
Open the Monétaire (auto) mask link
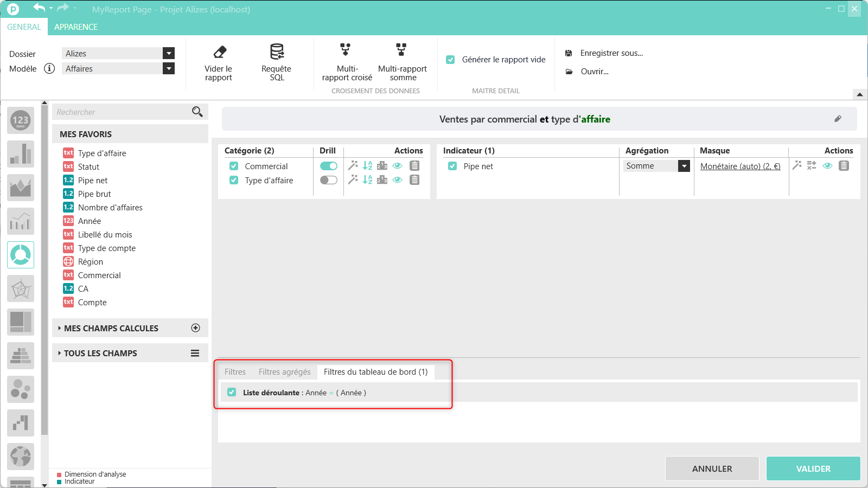pos(740,166)
